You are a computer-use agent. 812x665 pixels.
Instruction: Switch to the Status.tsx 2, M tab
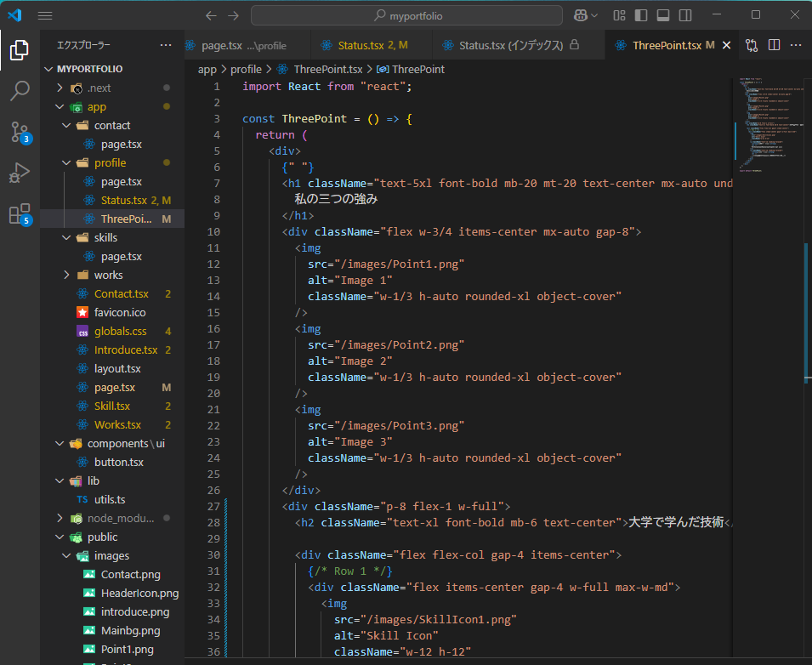372,45
